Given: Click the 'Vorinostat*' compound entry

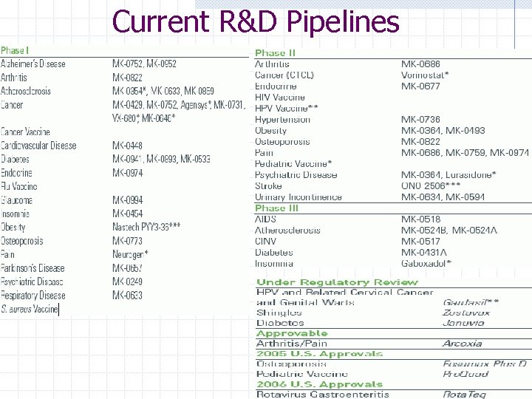Looking at the screenshot, I should pyautogui.click(x=425, y=75).
